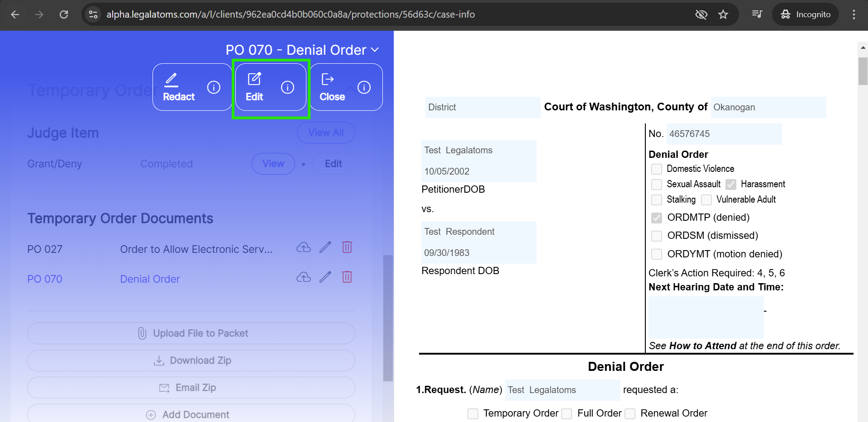The image size is (868, 422).
Task: Click Next Hearing Date and Time field
Action: coord(706,318)
